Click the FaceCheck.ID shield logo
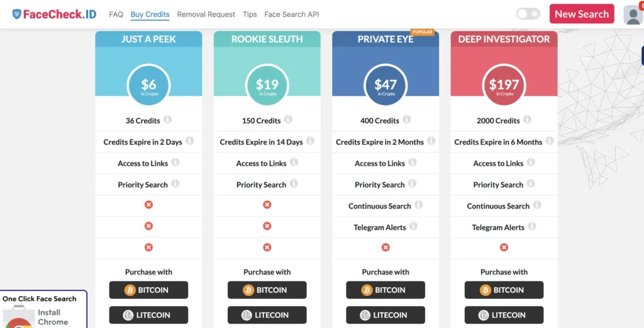 (16, 14)
